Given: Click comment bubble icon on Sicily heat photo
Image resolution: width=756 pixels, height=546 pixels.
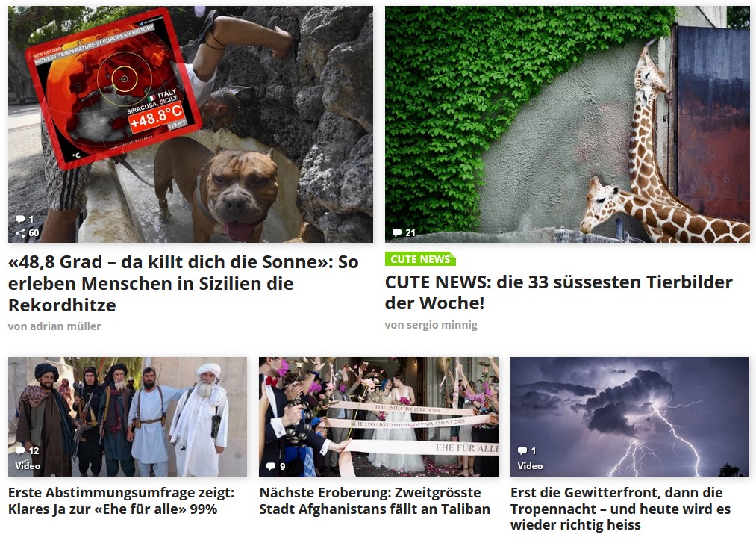Looking at the screenshot, I should point(19,219).
